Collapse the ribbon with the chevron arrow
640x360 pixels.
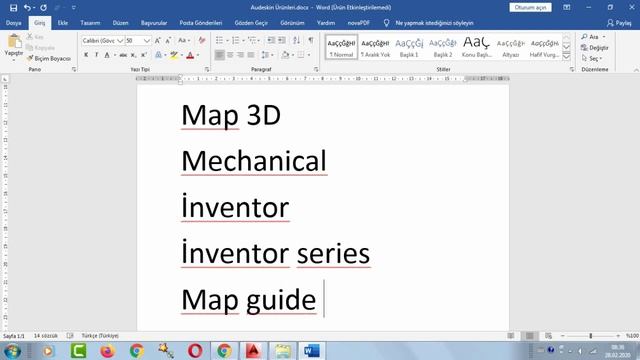[x=636, y=70]
